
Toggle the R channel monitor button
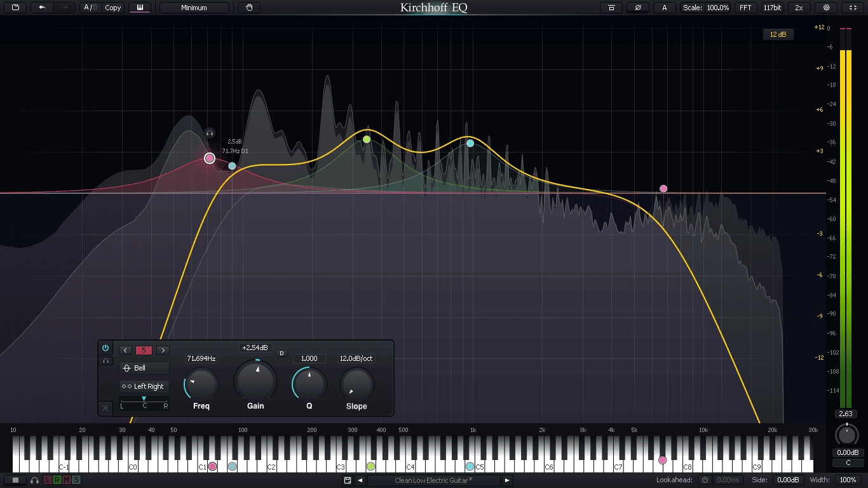tap(57, 480)
